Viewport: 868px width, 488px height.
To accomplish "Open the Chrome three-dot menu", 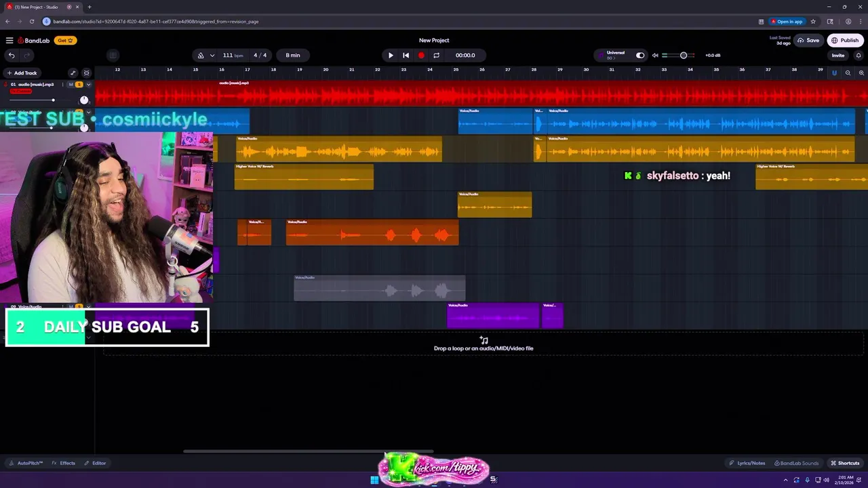I will point(861,22).
